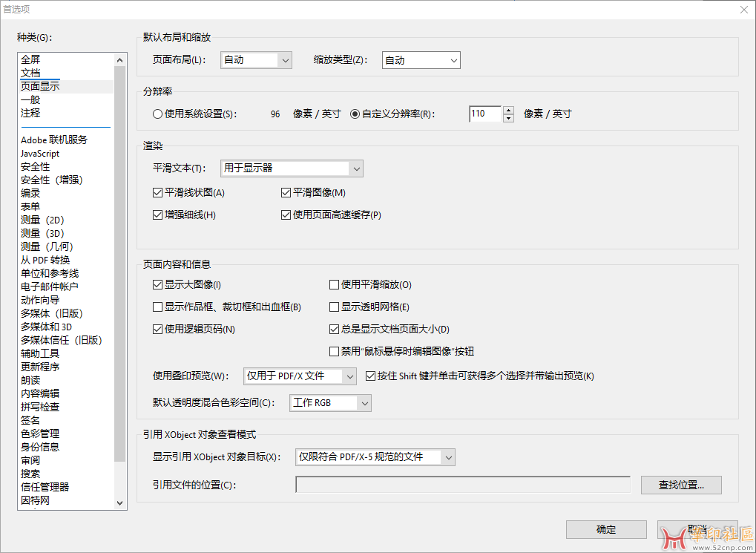Screen dimensions: 756x553
Task: Click the 确定 button
Action: 605,529
